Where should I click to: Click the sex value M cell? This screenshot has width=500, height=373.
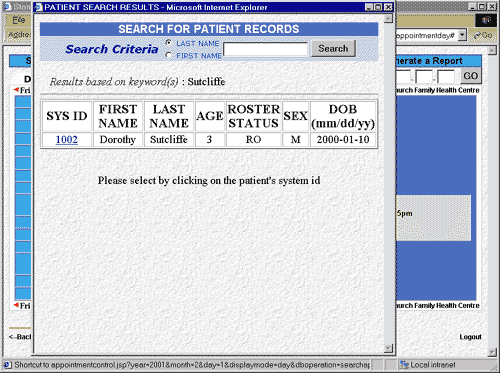click(x=296, y=139)
